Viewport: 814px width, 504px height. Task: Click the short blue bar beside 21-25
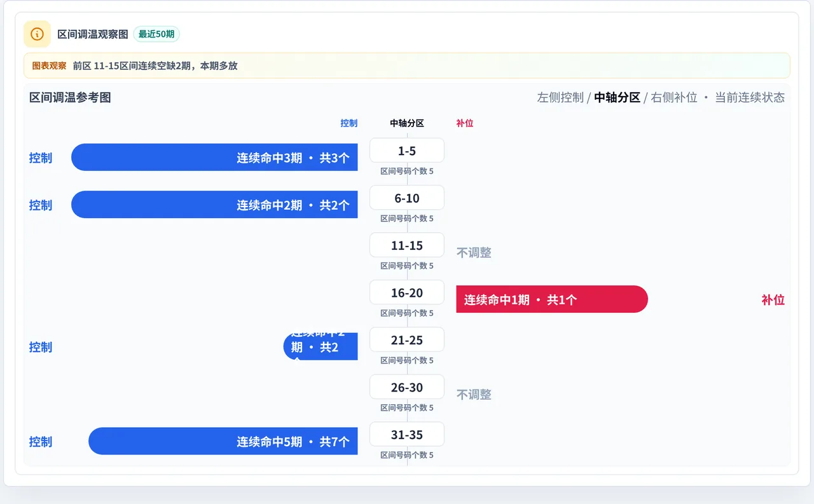[321, 346]
